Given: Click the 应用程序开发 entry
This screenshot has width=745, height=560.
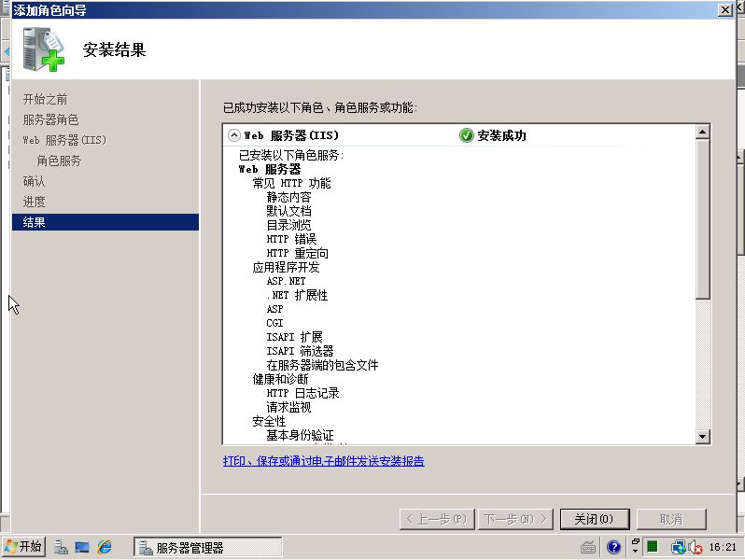Looking at the screenshot, I should pyautogui.click(x=286, y=267).
